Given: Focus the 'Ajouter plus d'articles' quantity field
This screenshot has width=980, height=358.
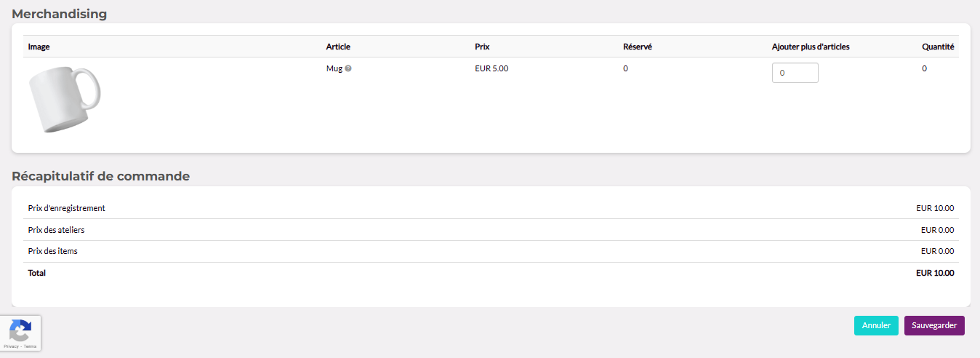Looking at the screenshot, I should point(795,73).
